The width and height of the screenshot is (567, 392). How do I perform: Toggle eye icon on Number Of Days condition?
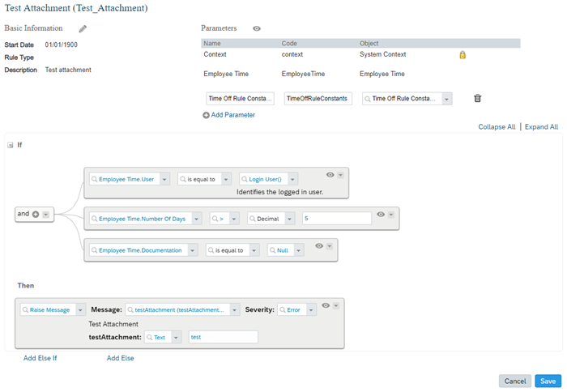coord(381,215)
